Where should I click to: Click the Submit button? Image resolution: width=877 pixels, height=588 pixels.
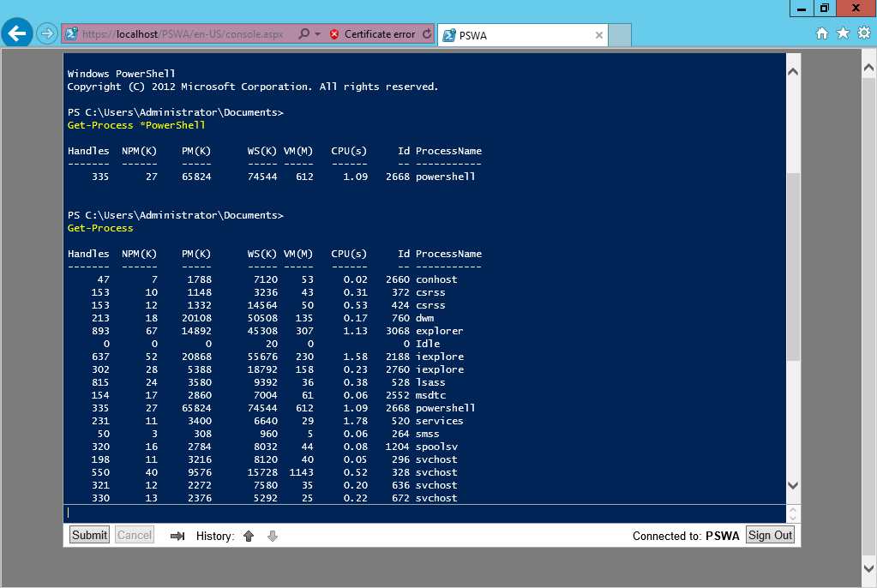(x=88, y=535)
